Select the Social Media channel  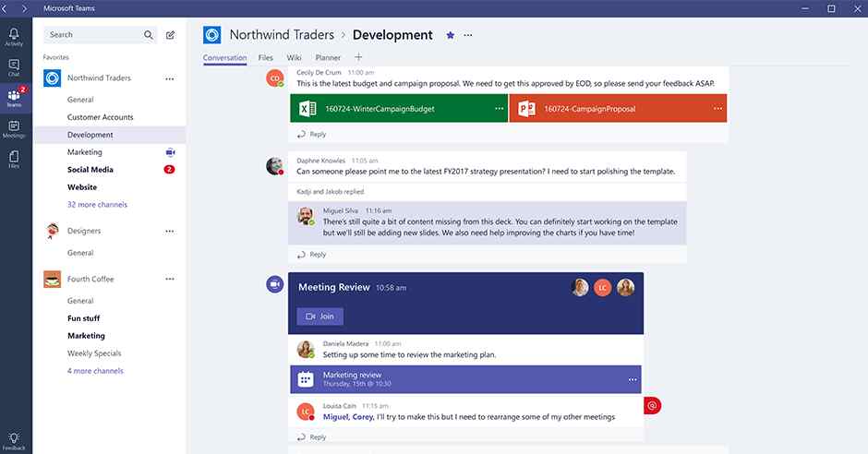90,170
